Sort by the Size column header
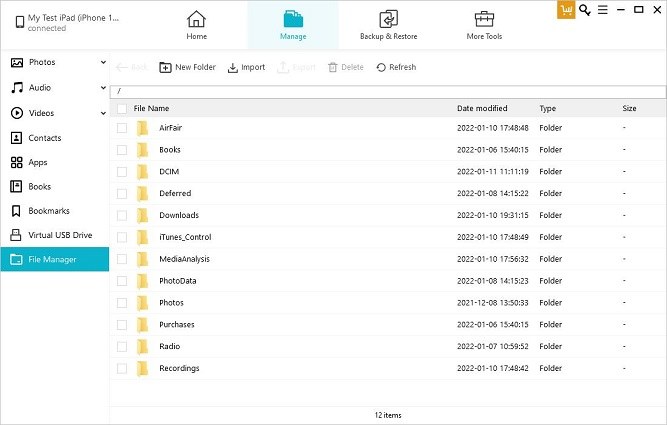 pos(629,108)
